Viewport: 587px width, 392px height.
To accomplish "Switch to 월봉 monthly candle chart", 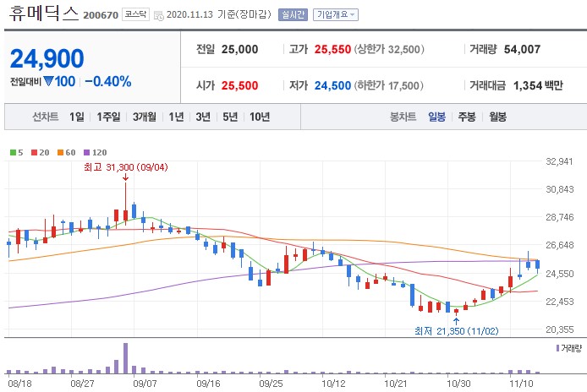I will tap(498, 117).
